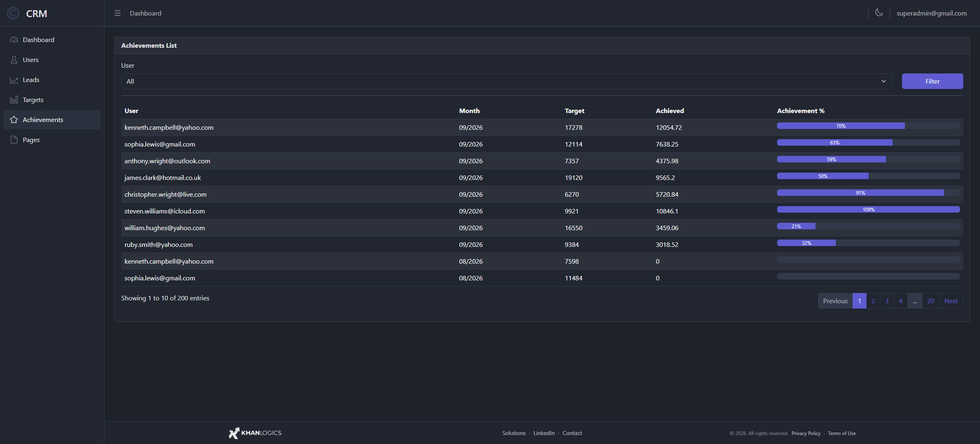This screenshot has height=444, width=980.
Task: Toggle the sidebar with the hamburger icon
Action: (x=117, y=13)
